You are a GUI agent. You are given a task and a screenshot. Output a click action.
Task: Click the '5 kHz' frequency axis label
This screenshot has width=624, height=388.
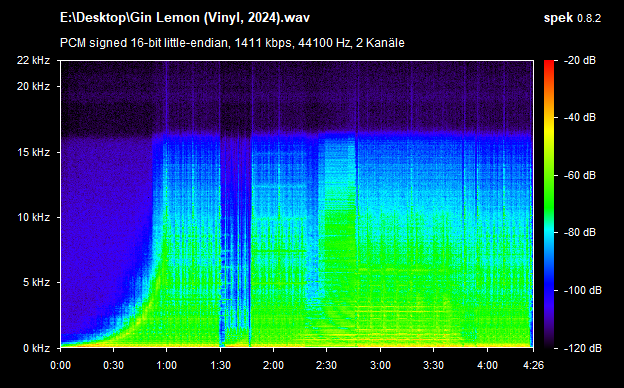click(36, 283)
